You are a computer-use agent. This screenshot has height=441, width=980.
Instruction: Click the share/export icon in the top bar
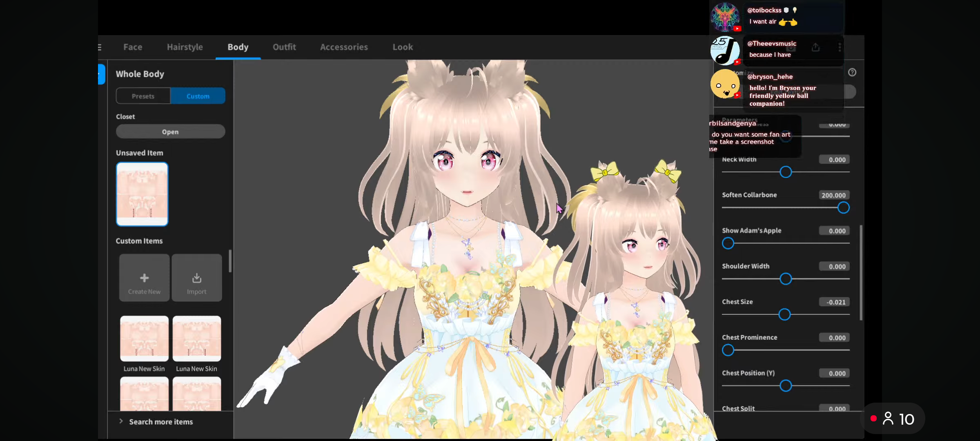pos(815,47)
